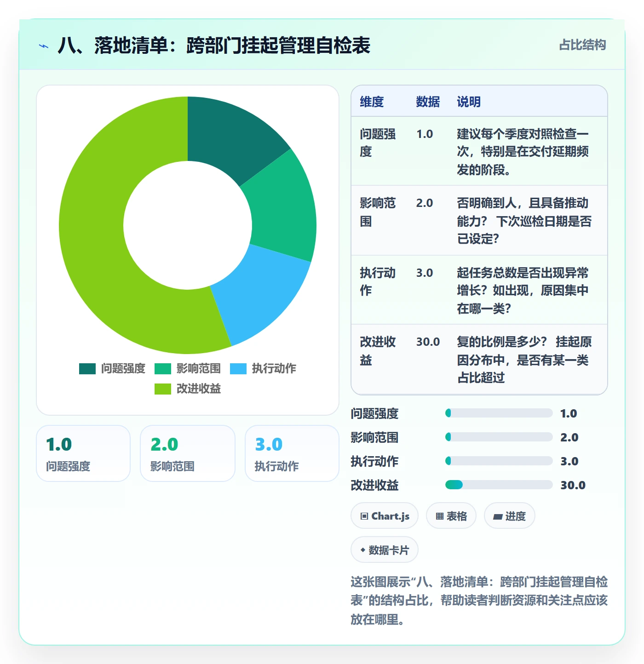Select the 改进收益 row description text
The height and width of the screenshot is (664, 644).
[x=524, y=360]
